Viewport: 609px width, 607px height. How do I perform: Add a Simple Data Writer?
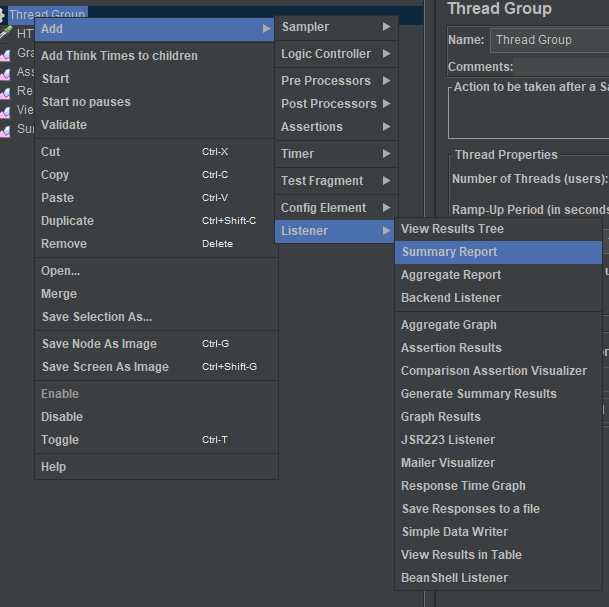click(x=498, y=532)
